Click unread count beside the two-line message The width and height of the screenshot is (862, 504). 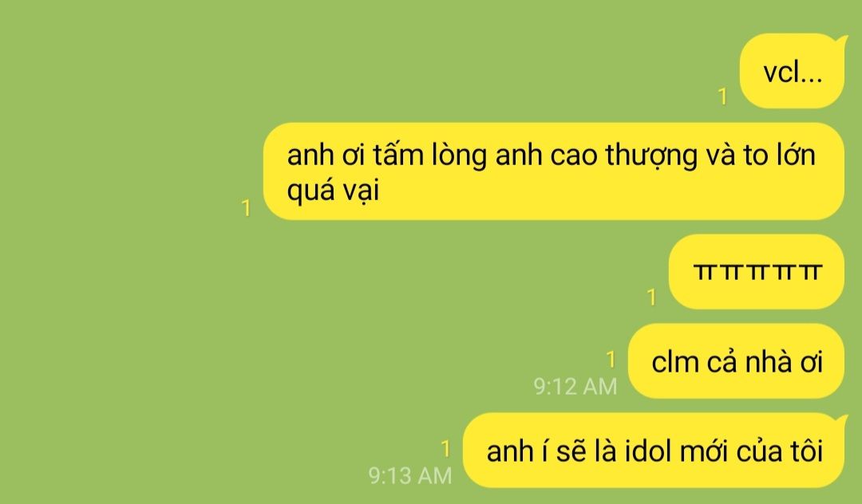click(x=247, y=208)
